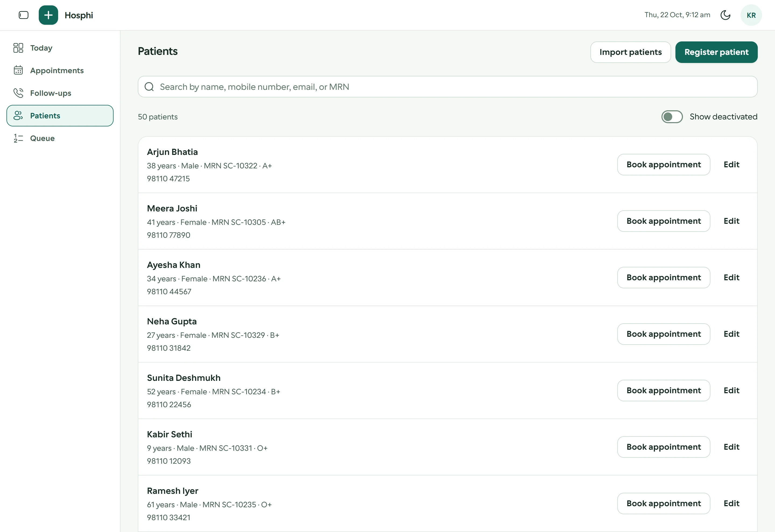Image resolution: width=775 pixels, height=532 pixels.
Task: Select the name Arjun Bhatia
Action: click(x=172, y=152)
